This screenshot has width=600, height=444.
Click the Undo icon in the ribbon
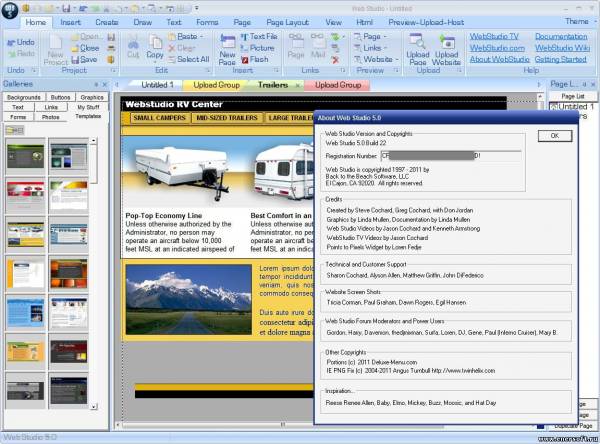(21, 42)
